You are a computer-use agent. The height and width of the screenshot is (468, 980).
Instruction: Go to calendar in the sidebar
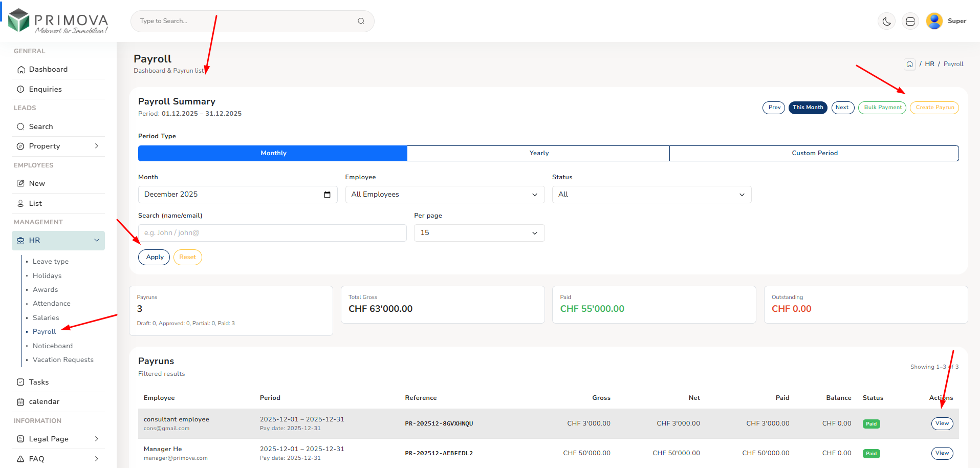coord(44,402)
